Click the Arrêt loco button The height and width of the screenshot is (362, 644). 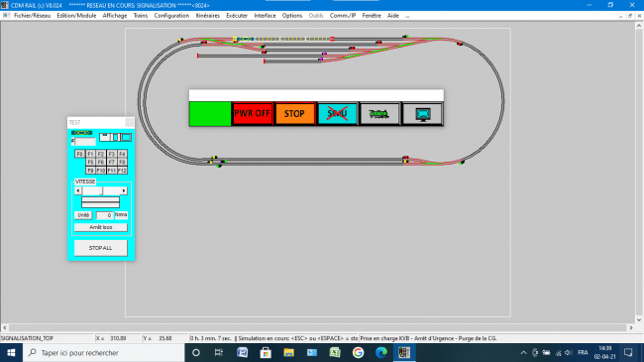(101, 227)
